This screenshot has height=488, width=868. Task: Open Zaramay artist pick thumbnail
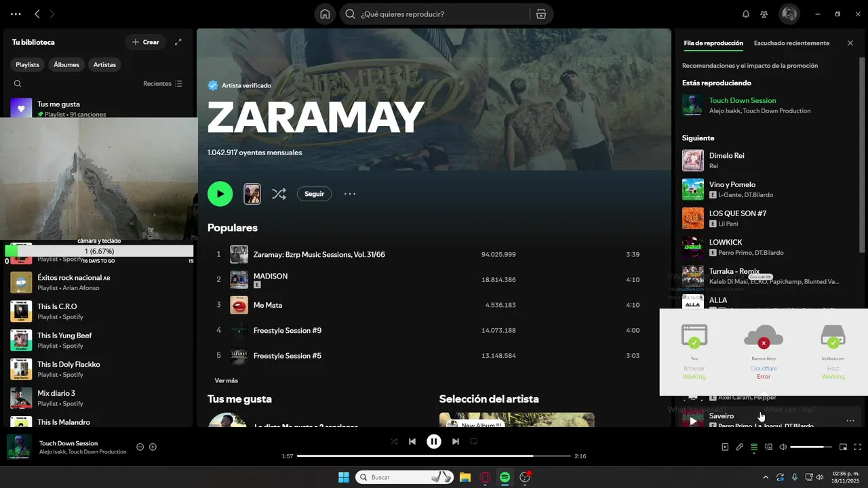point(252,194)
